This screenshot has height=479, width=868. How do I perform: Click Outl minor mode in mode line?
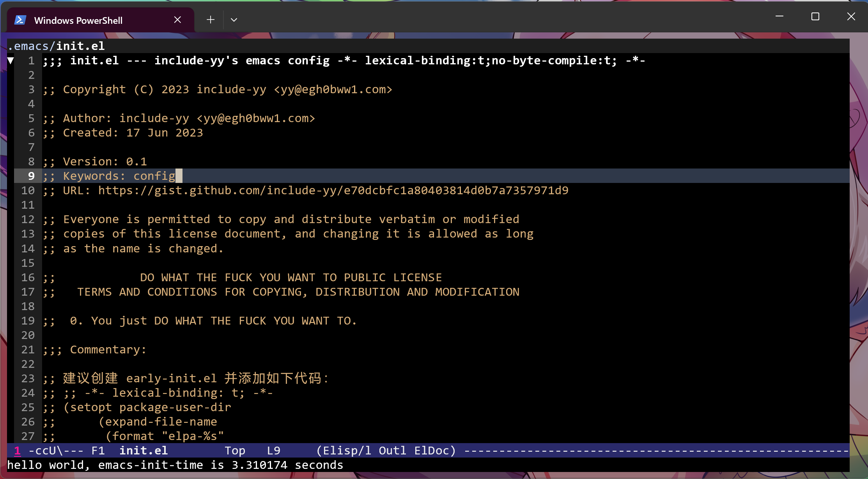(x=392, y=451)
